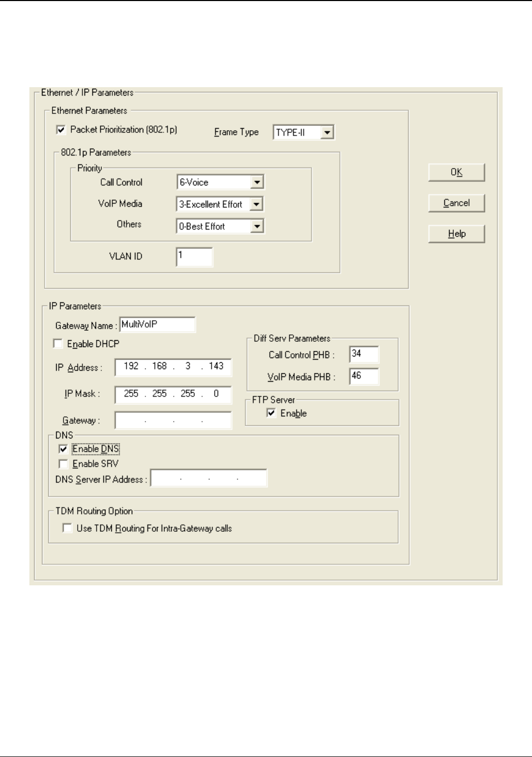Toggle FTP Server Enable checkbox
Screen dimensions: 532x757
coord(271,413)
